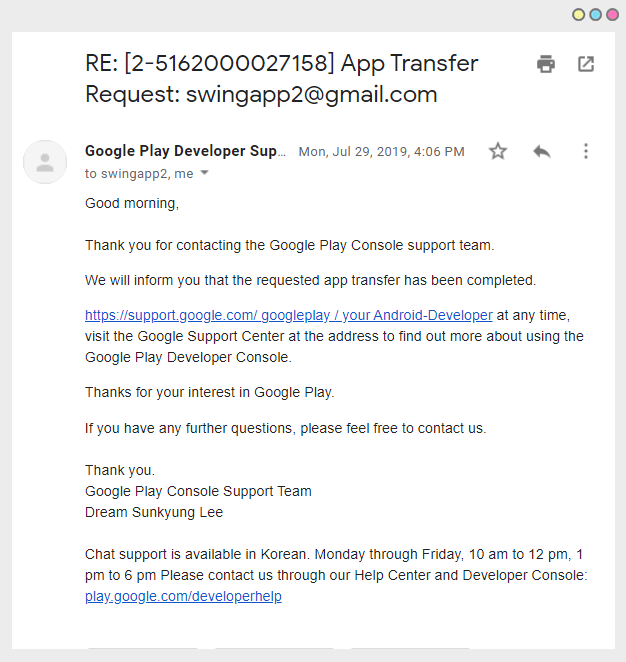Click the yellow window control dot
Viewport: 626px width, 662px height.
[x=579, y=14]
